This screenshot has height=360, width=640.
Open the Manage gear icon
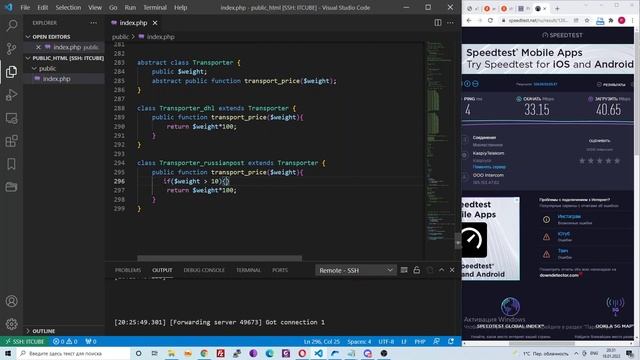(x=11, y=324)
